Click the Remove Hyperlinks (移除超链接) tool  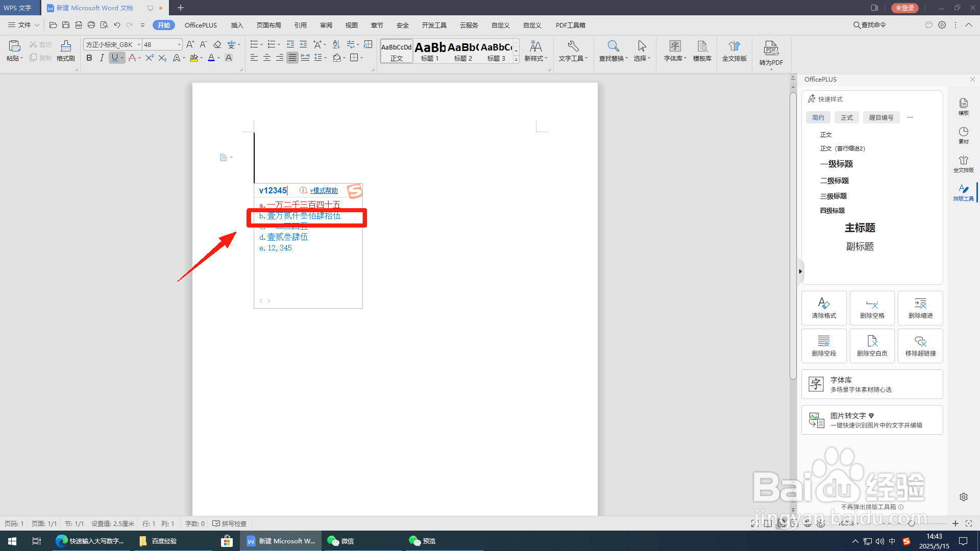pyautogui.click(x=920, y=346)
